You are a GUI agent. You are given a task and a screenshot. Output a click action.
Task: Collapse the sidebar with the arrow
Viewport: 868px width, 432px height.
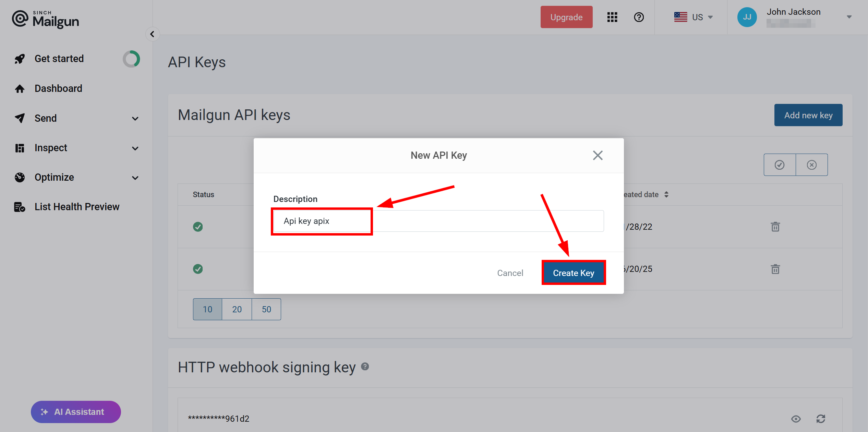click(153, 34)
